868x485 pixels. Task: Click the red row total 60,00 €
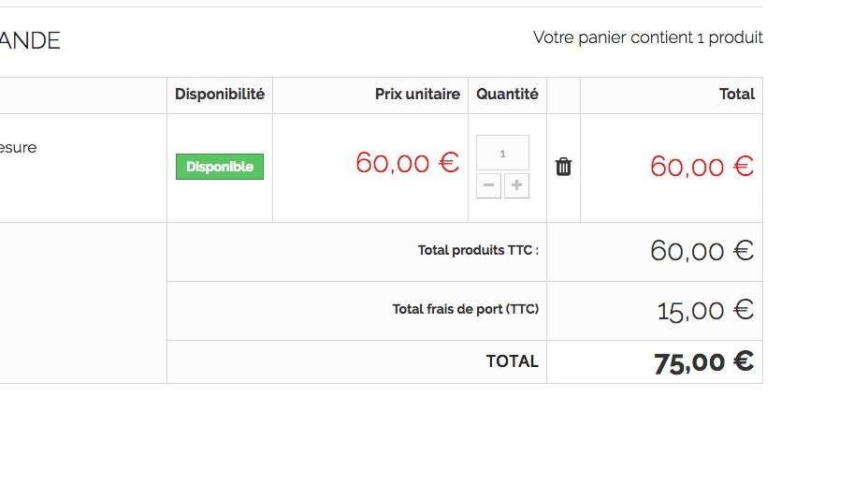[702, 167]
